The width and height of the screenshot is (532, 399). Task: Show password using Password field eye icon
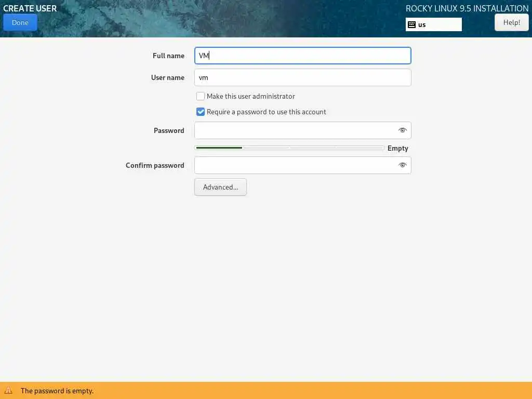[x=403, y=130]
